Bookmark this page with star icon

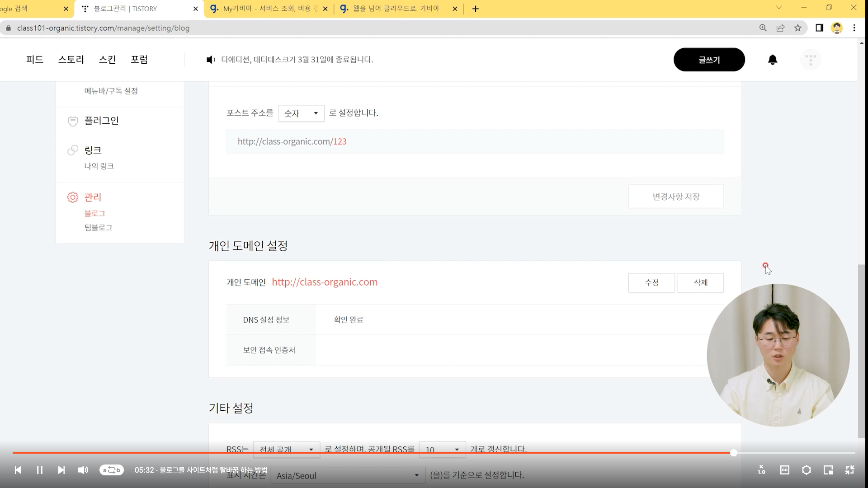click(x=798, y=28)
